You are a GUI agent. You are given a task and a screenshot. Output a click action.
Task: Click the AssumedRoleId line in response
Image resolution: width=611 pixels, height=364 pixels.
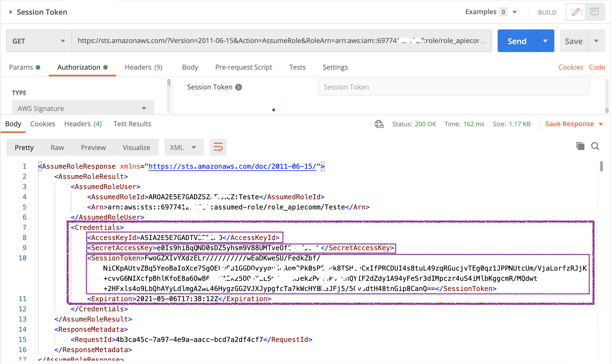(206, 197)
